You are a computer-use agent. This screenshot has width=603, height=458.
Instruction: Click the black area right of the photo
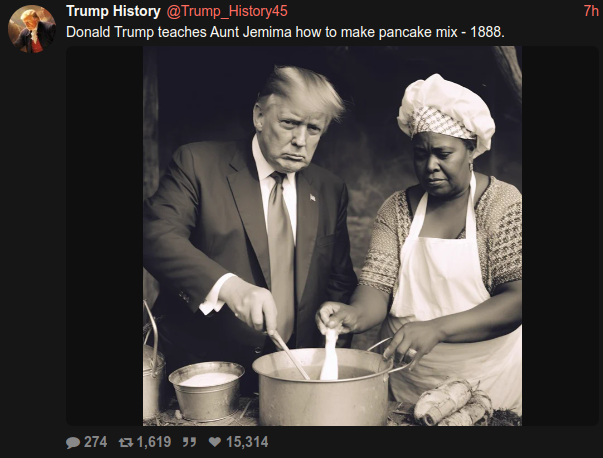560,236
